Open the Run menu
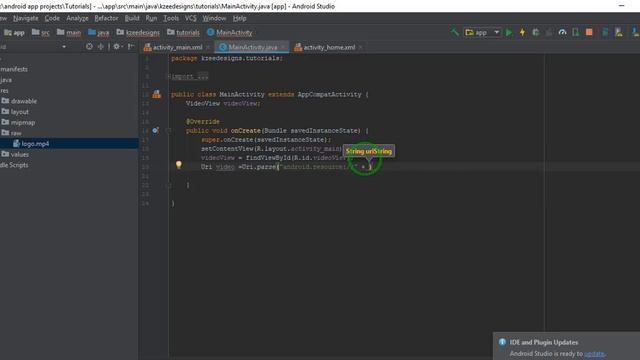This screenshot has width=640, height=360. [151, 18]
